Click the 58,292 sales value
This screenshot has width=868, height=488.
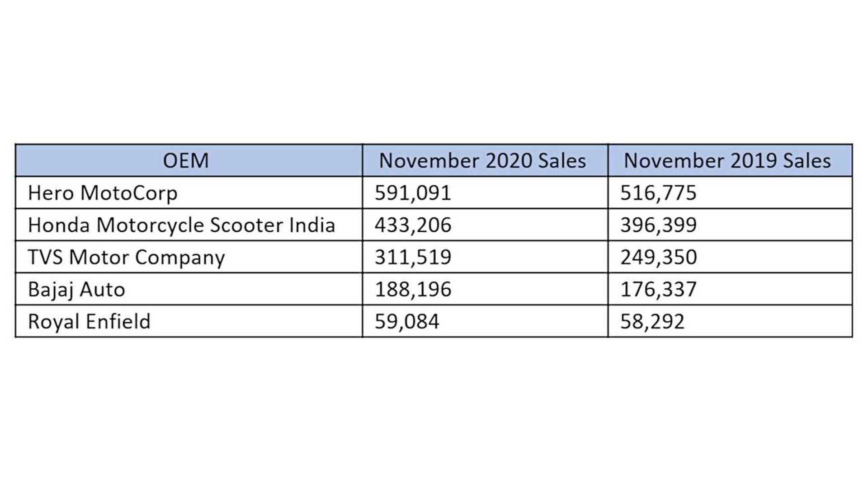(x=652, y=321)
